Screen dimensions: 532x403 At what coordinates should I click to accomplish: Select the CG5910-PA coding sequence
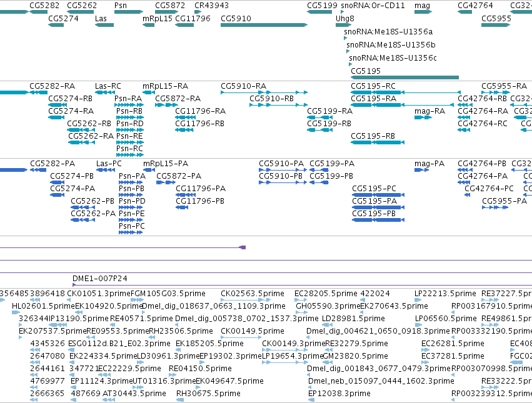point(283,170)
